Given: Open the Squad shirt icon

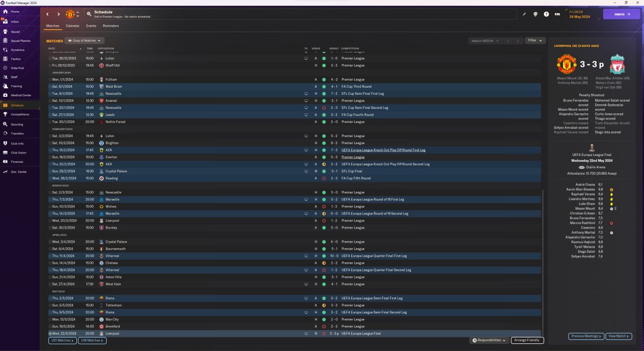Looking at the screenshot, I should 6,31.
